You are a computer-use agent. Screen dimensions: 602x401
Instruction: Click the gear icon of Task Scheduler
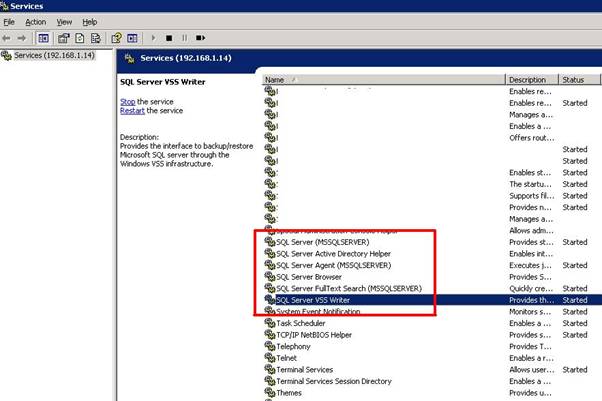(x=270, y=323)
